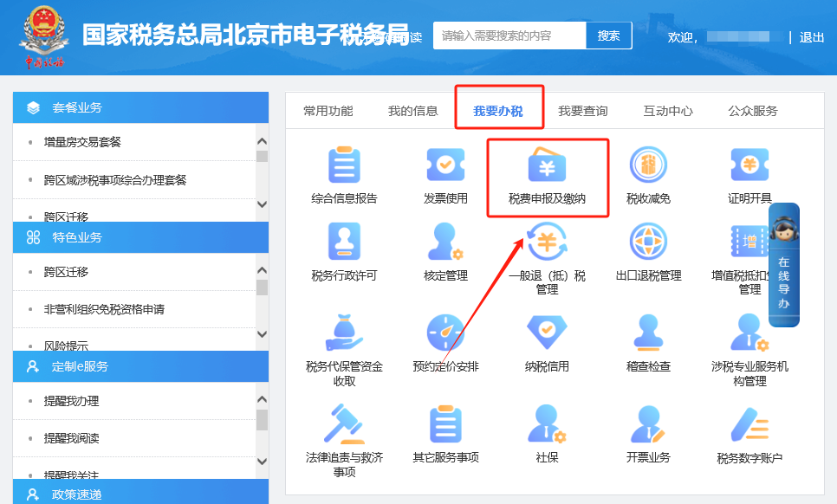Screen dimensions: 837x504
Task: Open 综合信息报告 icon
Action: pyautogui.click(x=344, y=165)
